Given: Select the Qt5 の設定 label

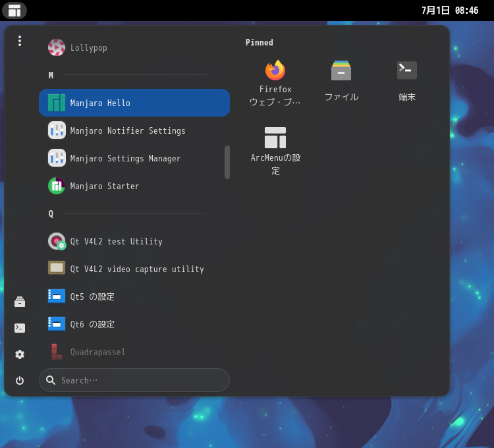Looking at the screenshot, I should click(x=92, y=296).
